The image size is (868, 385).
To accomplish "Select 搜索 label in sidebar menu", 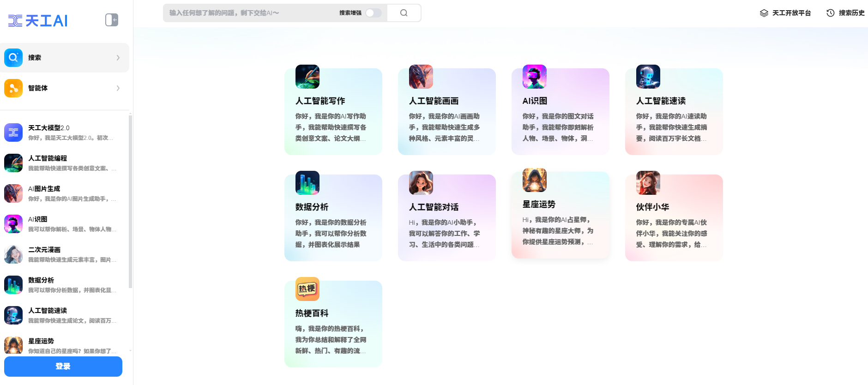I will coord(35,58).
